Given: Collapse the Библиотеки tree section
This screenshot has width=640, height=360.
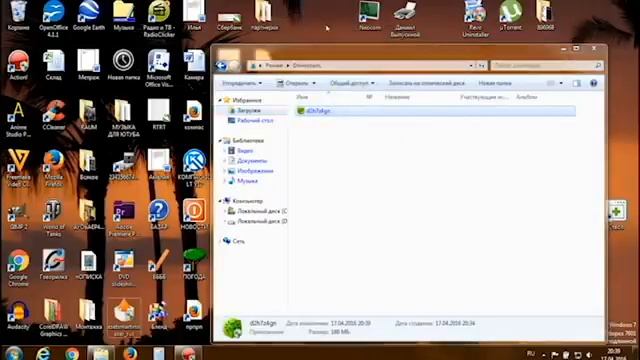Looking at the screenshot, I should 220,140.
